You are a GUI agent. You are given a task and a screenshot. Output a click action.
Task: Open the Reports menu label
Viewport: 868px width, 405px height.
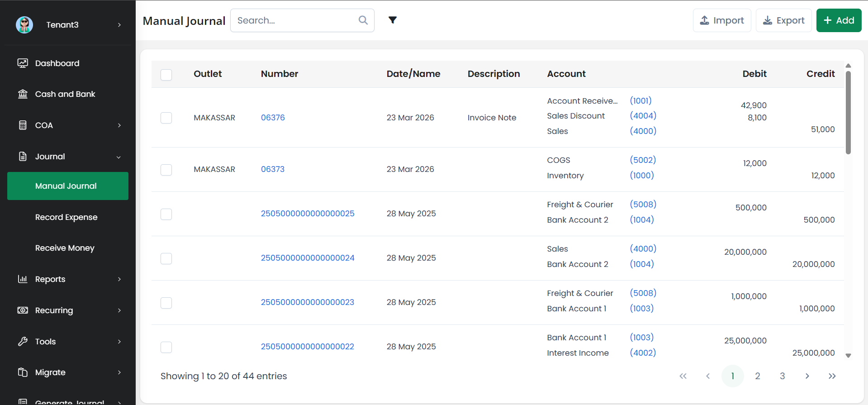(50, 279)
